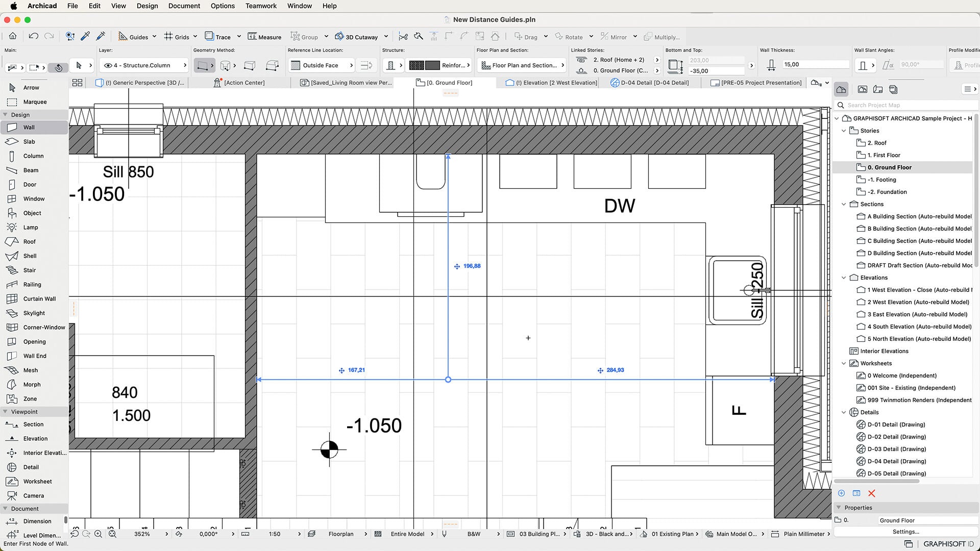The height and width of the screenshot is (551, 980).
Task: Open the Publisher Sets in Navigator
Action: click(893, 89)
